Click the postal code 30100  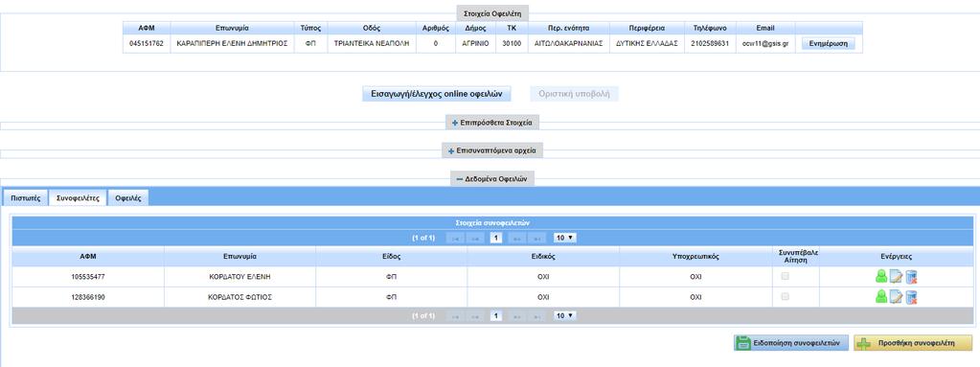tap(512, 44)
